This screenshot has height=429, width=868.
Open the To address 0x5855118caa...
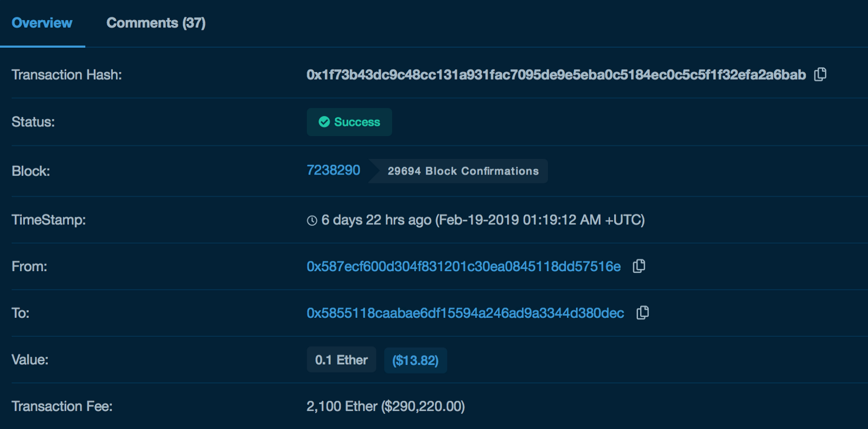click(465, 313)
